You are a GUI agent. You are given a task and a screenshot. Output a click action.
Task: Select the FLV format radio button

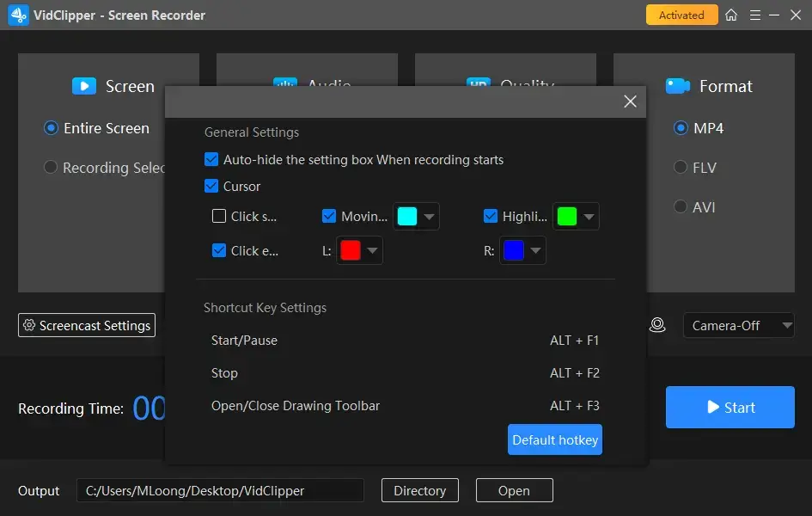[681, 168]
